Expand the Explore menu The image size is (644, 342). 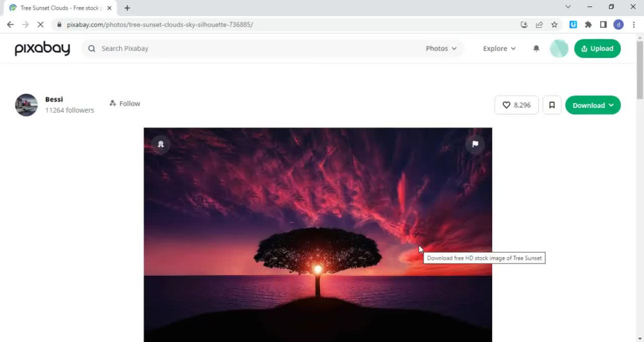pyautogui.click(x=499, y=48)
